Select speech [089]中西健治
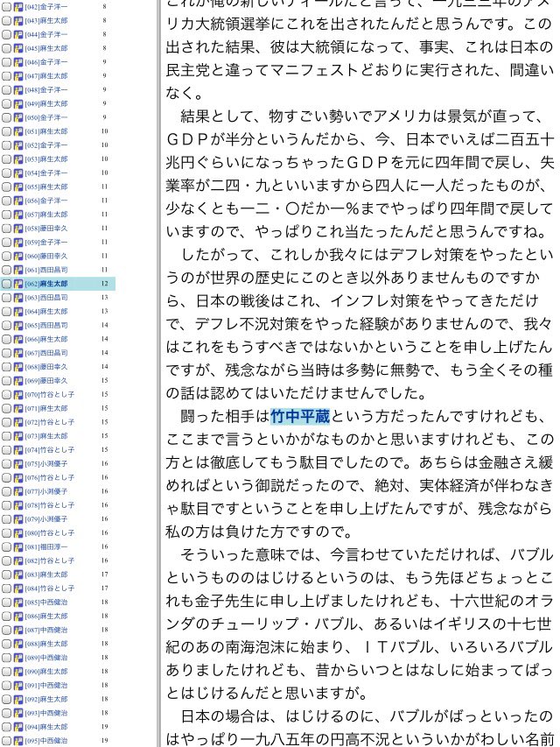The image size is (560, 747). pyautogui.click(x=46, y=658)
